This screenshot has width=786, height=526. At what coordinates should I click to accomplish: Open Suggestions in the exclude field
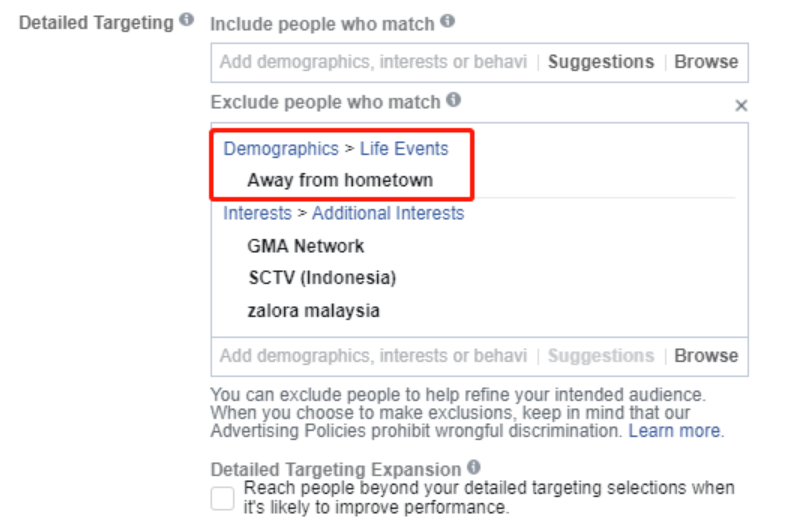point(601,356)
